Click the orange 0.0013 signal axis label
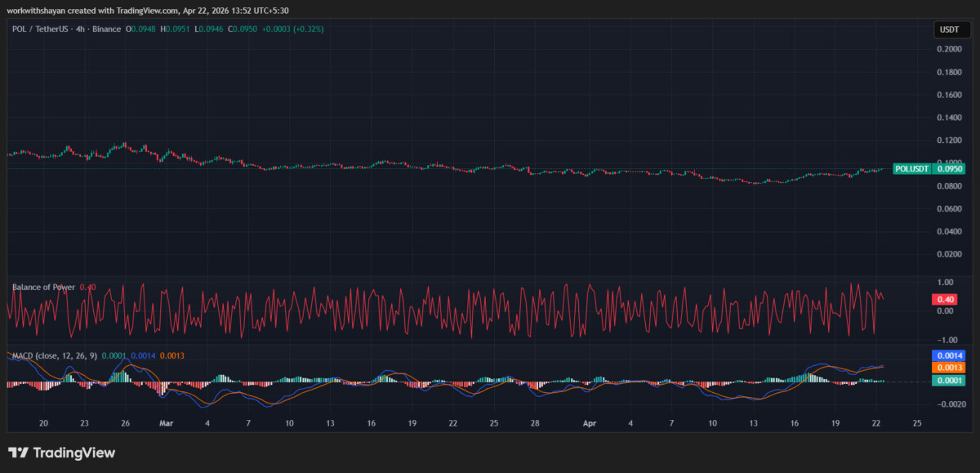This screenshot has width=980, height=473. (948, 368)
